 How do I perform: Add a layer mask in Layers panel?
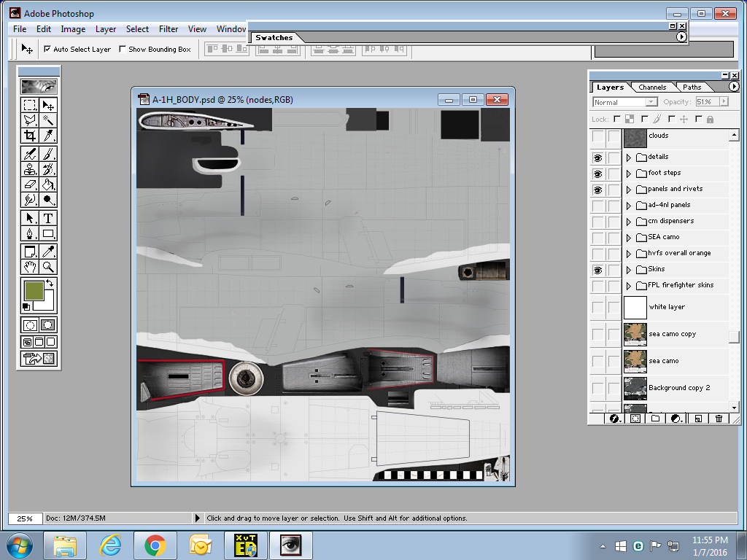(x=635, y=419)
